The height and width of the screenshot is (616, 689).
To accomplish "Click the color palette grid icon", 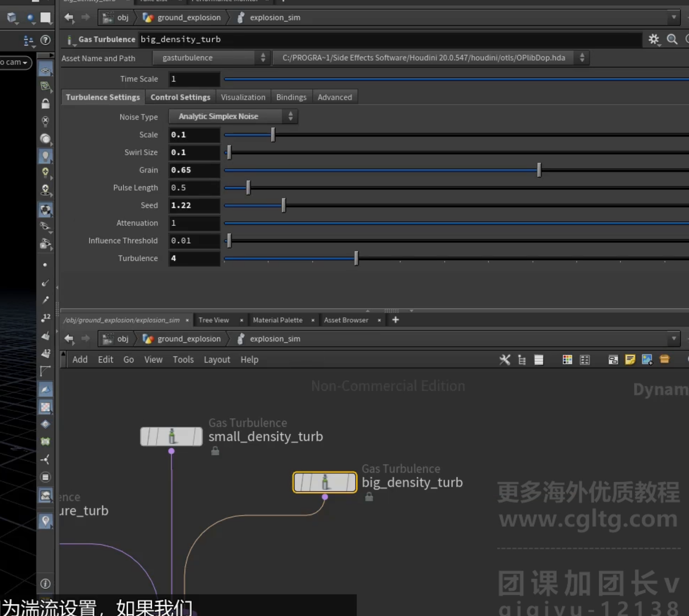I will (x=567, y=359).
